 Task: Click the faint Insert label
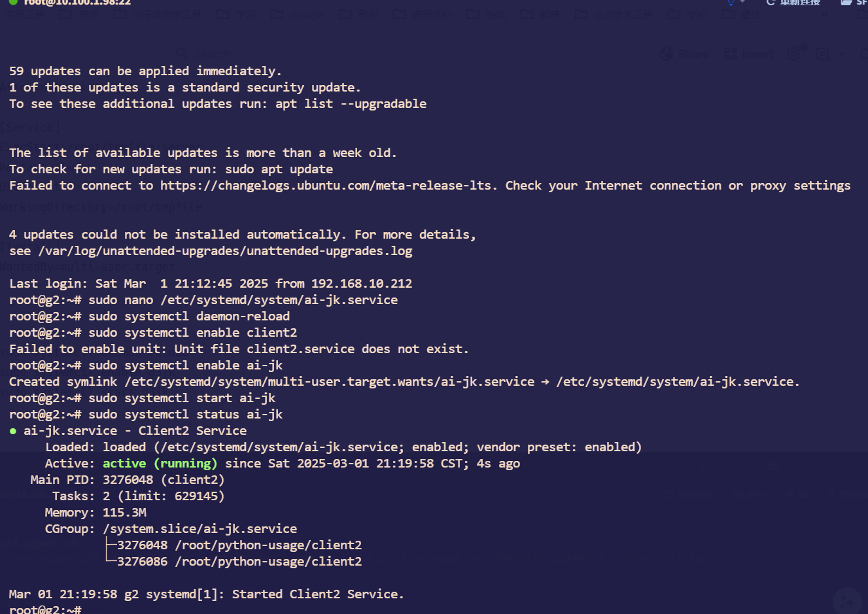click(x=758, y=54)
